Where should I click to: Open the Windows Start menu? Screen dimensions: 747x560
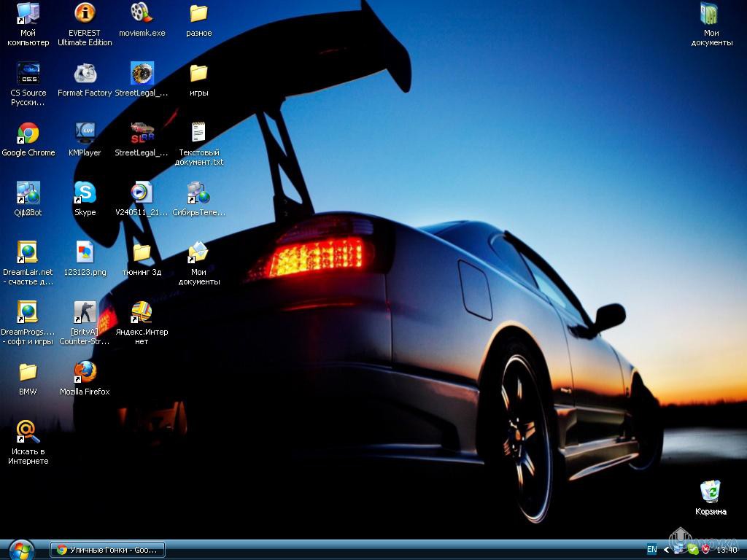point(20,549)
